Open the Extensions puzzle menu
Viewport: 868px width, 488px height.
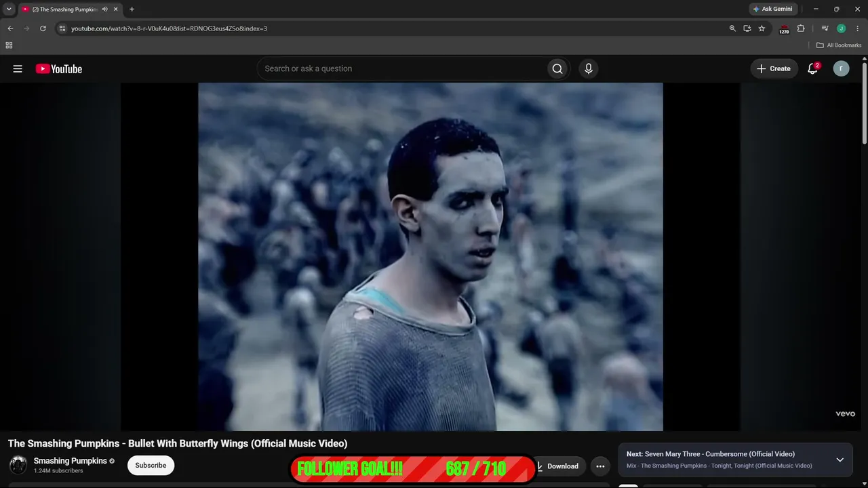pyautogui.click(x=801, y=28)
